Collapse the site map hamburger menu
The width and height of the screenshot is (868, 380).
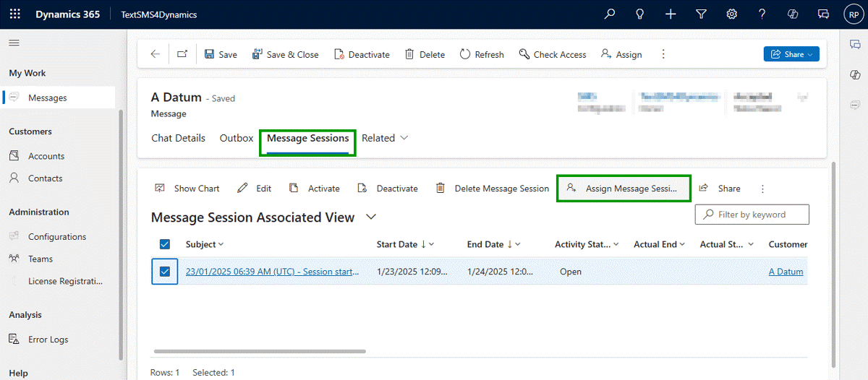[14, 43]
